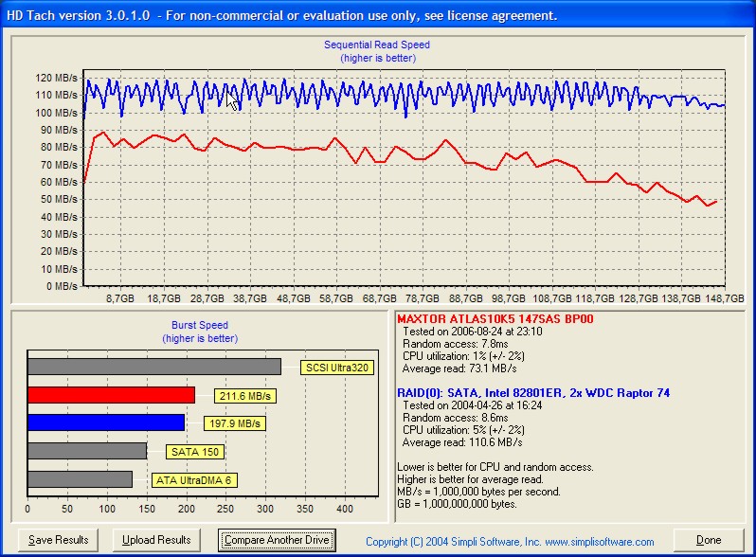
Task: Select the RAID(0) SATA Intel 82801ER heading
Action: pyautogui.click(x=533, y=392)
